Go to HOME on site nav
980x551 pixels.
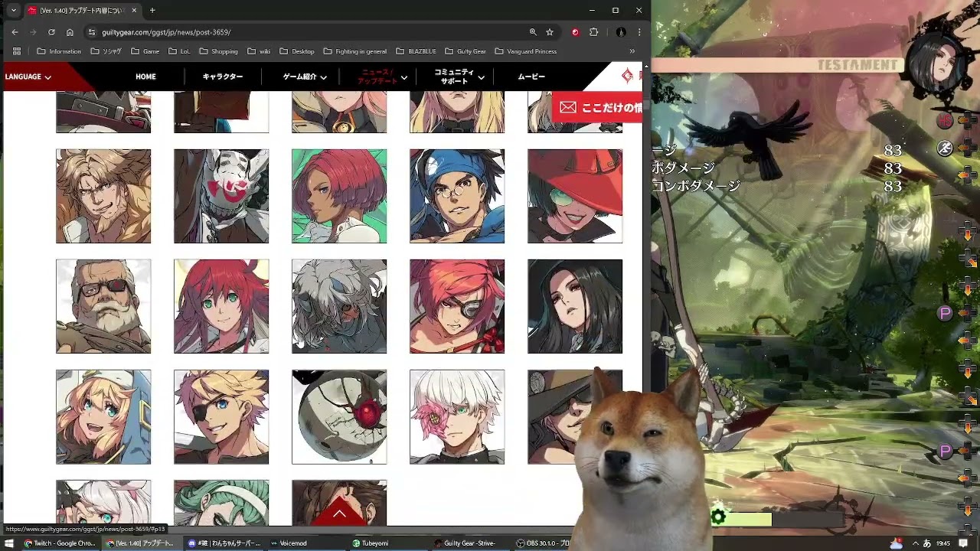(x=145, y=77)
